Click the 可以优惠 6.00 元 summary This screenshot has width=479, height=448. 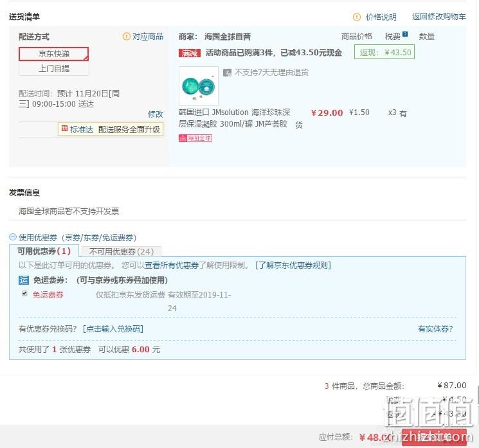tap(129, 350)
